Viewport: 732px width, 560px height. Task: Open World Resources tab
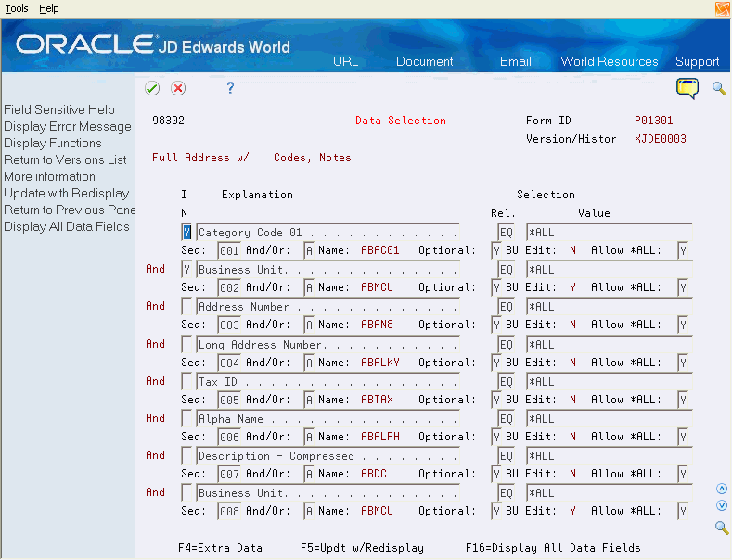610,61
